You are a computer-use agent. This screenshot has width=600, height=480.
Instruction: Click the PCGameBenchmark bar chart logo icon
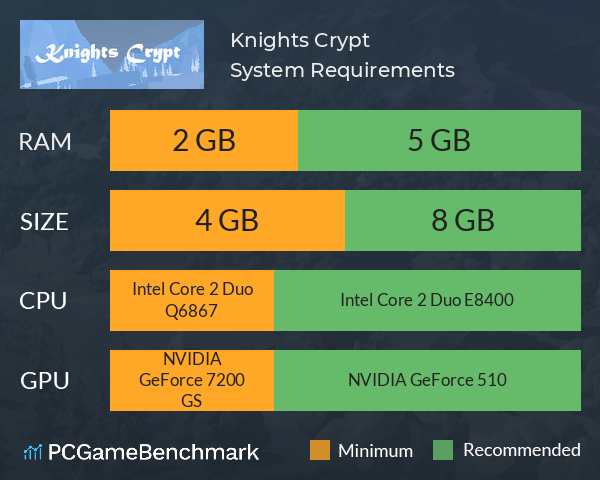point(33,452)
